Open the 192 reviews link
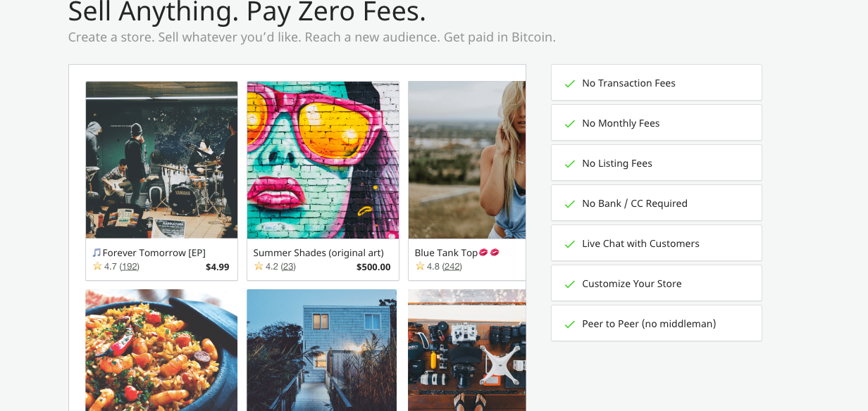Screen dimensions: 868x411 (130, 267)
